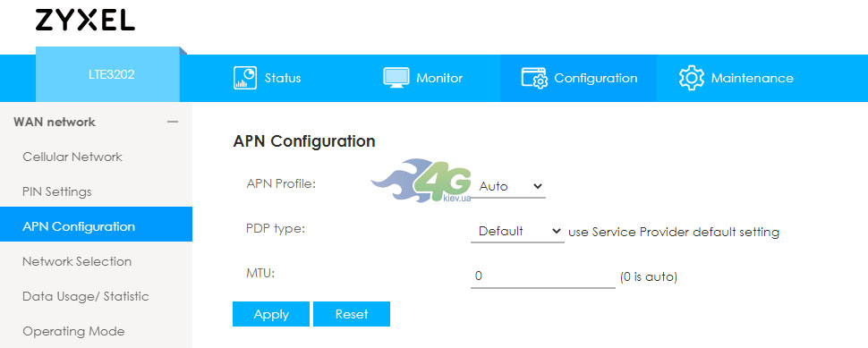The image size is (868, 348).
Task: Open Cellular Network settings
Action: click(72, 157)
